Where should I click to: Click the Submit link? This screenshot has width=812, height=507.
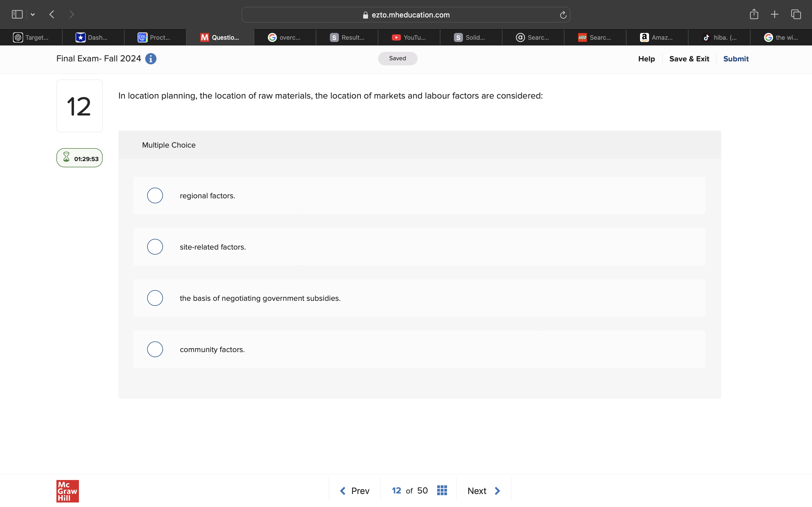coord(736,59)
